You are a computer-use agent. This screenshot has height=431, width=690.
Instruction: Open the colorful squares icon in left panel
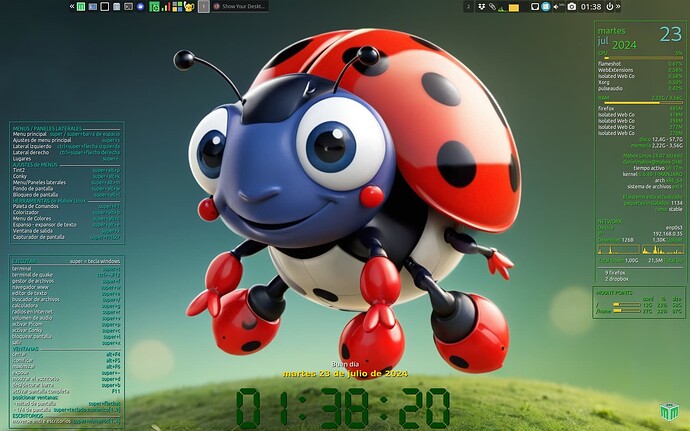tap(177, 6)
